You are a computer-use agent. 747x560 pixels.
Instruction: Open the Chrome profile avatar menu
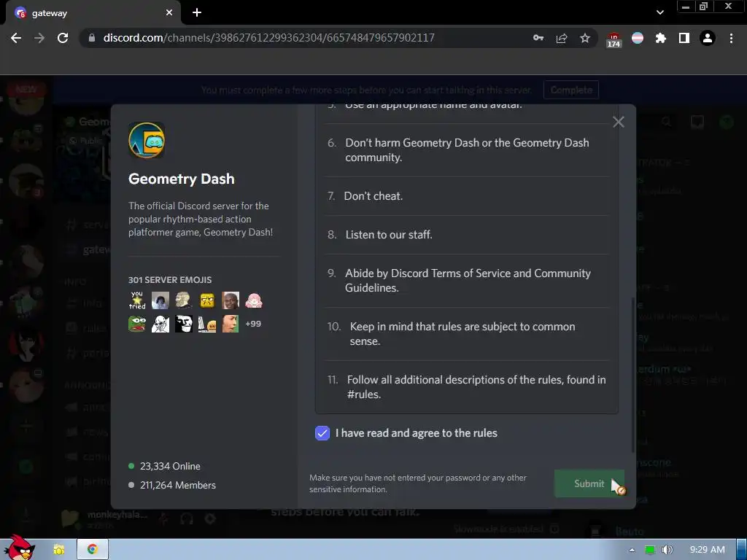tap(708, 38)
